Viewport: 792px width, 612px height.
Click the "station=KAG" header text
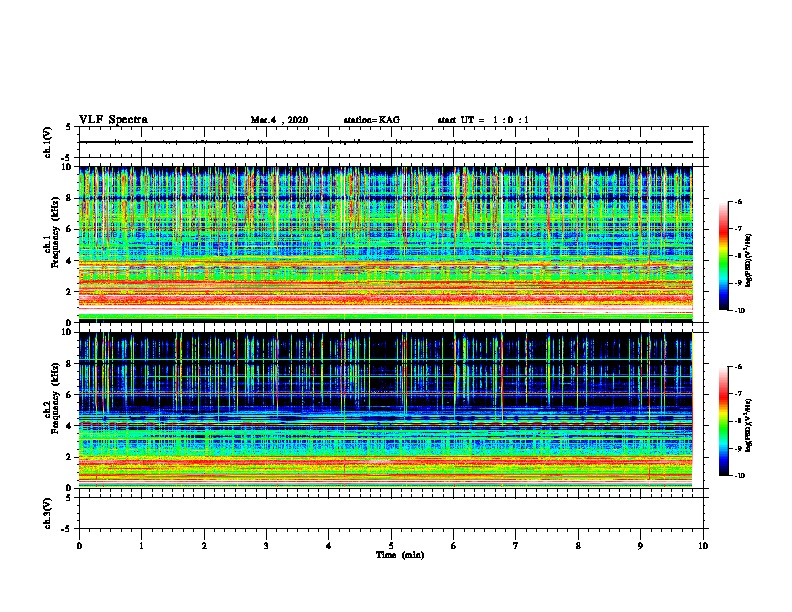tap(371, 120)
